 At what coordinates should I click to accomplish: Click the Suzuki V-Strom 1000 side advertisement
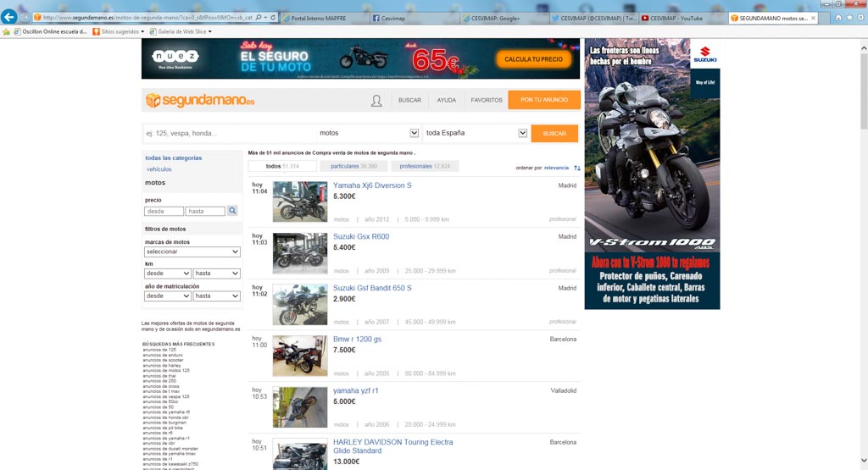click(x=652, y=174)
